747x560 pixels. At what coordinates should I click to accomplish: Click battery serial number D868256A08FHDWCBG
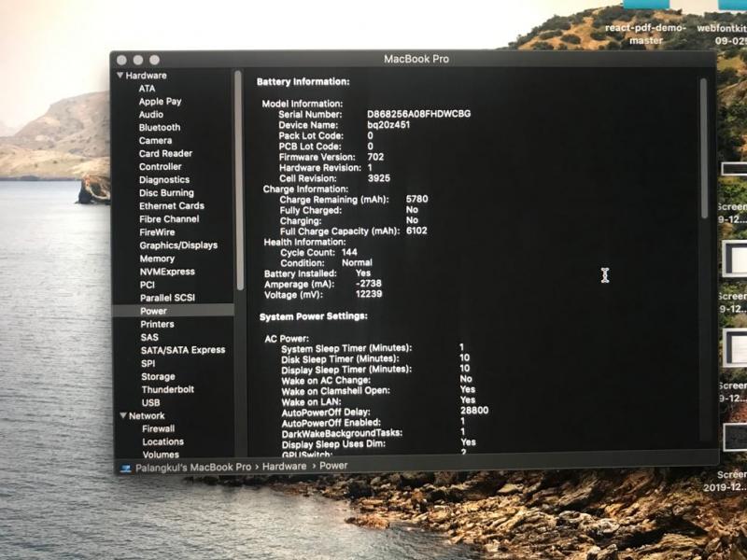click(x=418, y=114)
